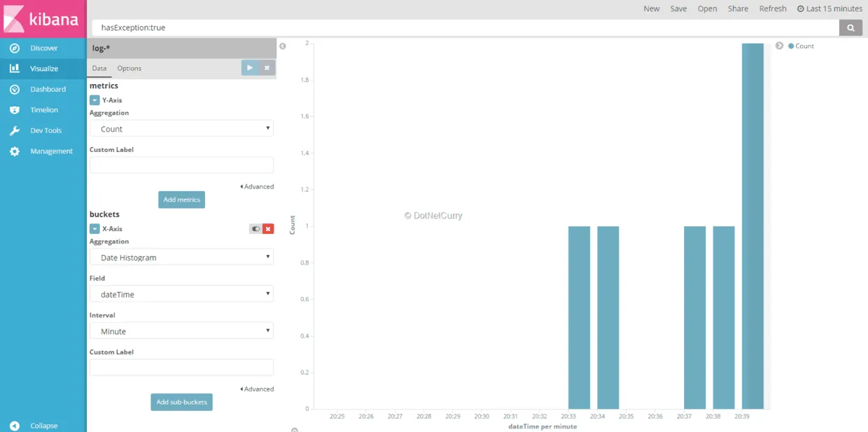Click New in the top menu
This screenshot has height=432, width=868.
click(652, 9)
